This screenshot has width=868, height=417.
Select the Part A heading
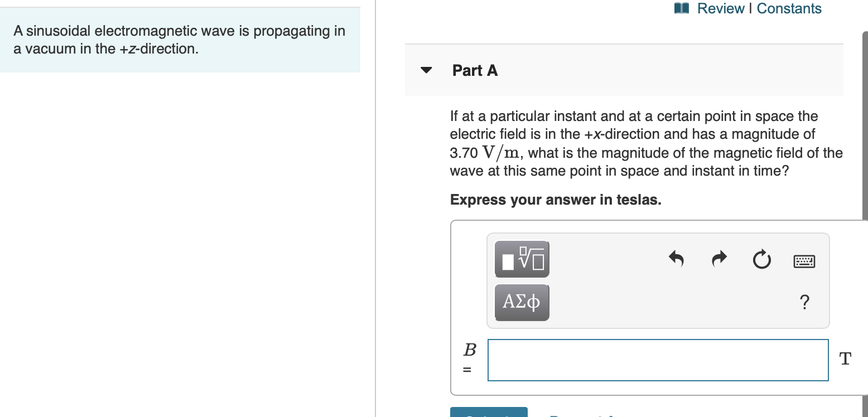pos(475,70)
